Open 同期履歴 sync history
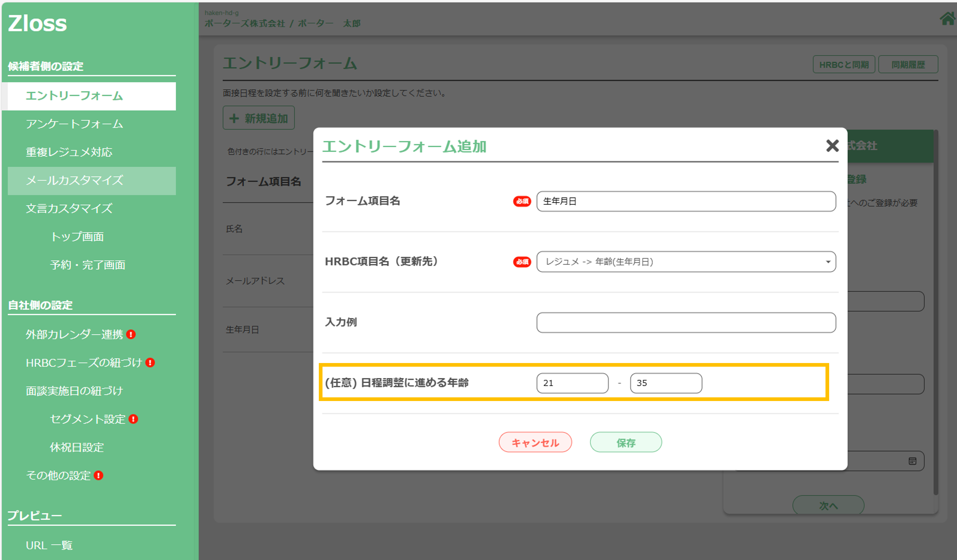The width and height of the screenshot is (957, 560). point(908,64)
